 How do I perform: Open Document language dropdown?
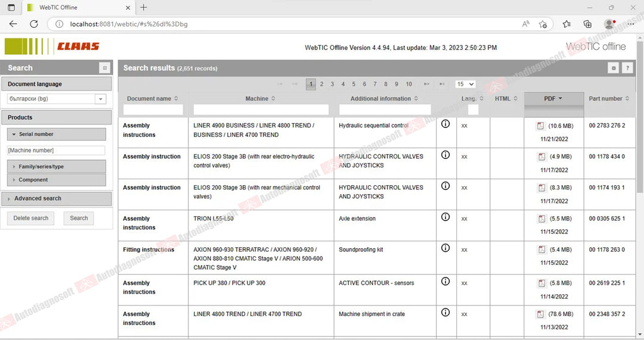(x=100, y=99)
